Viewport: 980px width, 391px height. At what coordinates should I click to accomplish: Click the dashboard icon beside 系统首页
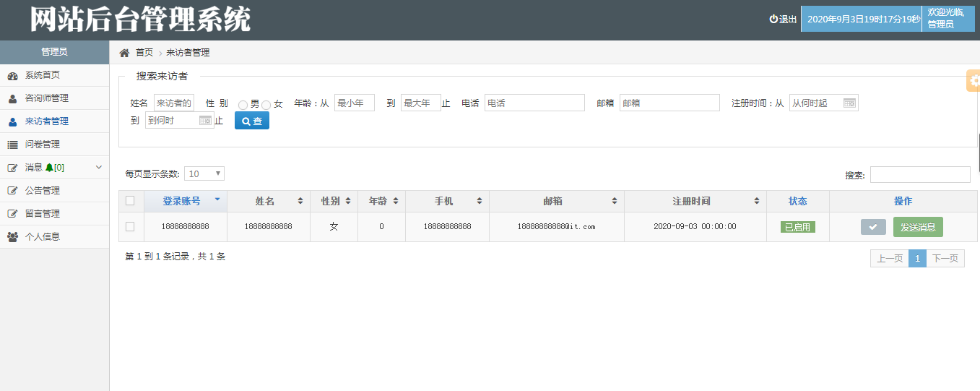12,75
